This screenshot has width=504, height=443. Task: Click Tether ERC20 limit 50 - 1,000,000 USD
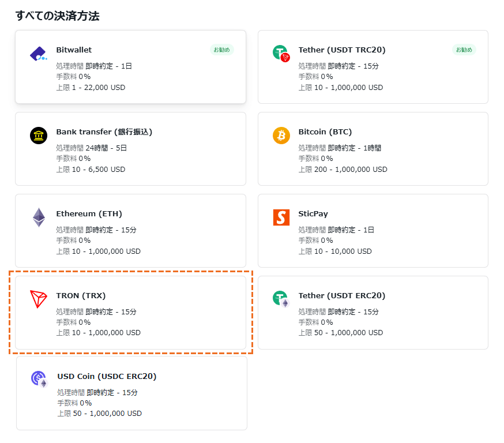[x=341, y=333]
